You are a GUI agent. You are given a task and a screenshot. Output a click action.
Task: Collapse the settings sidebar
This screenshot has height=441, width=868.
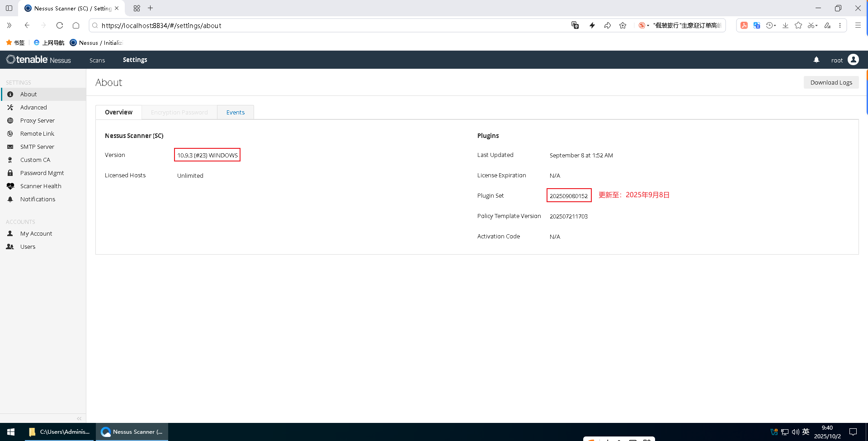pyautogui.click(x=79, y=418)
